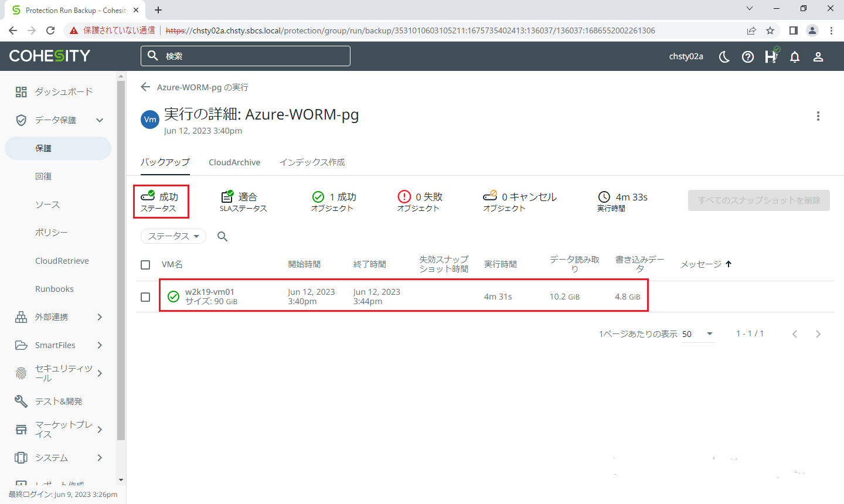Open the browser profile icon
The image size is (844, 504).
pyautogui.click(x=812, y=30)
